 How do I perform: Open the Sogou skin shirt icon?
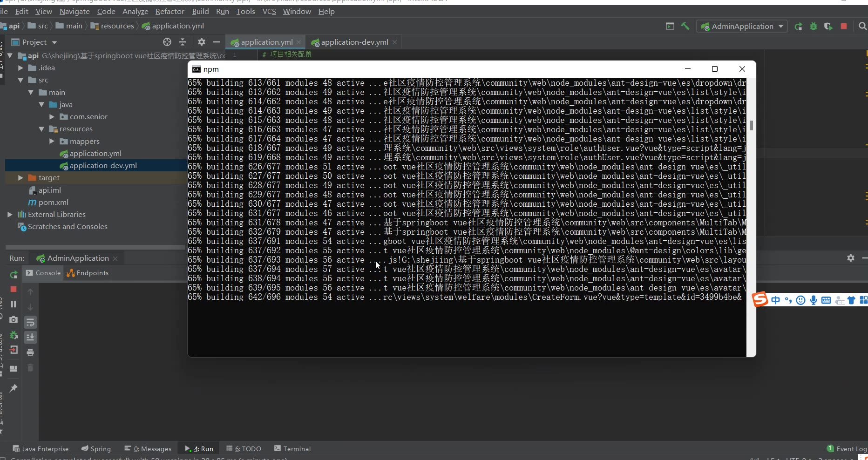tap(851, 300)
